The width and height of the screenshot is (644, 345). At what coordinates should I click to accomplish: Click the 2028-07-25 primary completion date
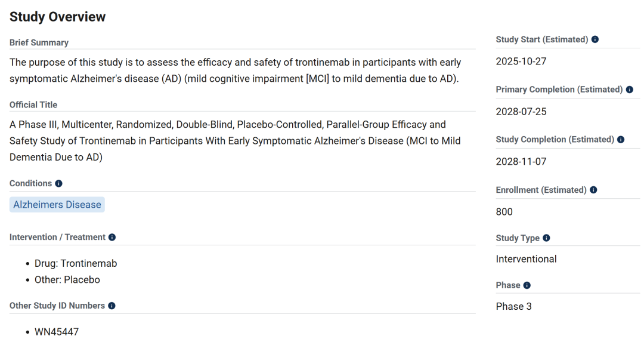521,112
